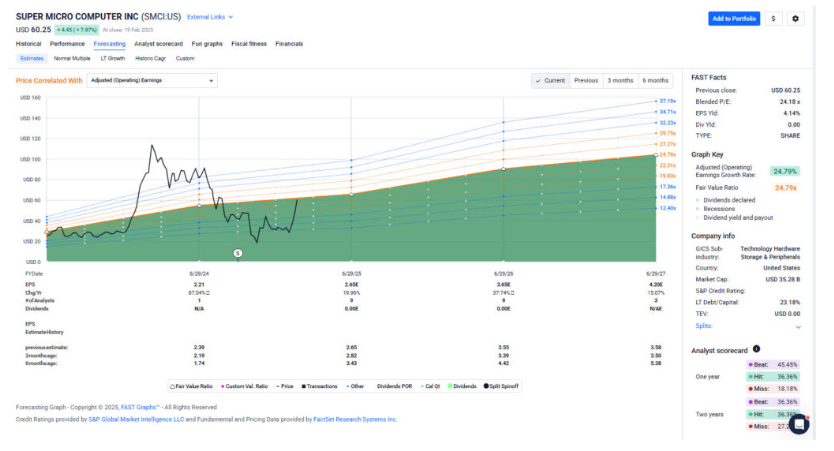This screenshot has height=451, width=834.
Task: Click 6/29/25 fiscal year date label
Action: pos(351,274)
